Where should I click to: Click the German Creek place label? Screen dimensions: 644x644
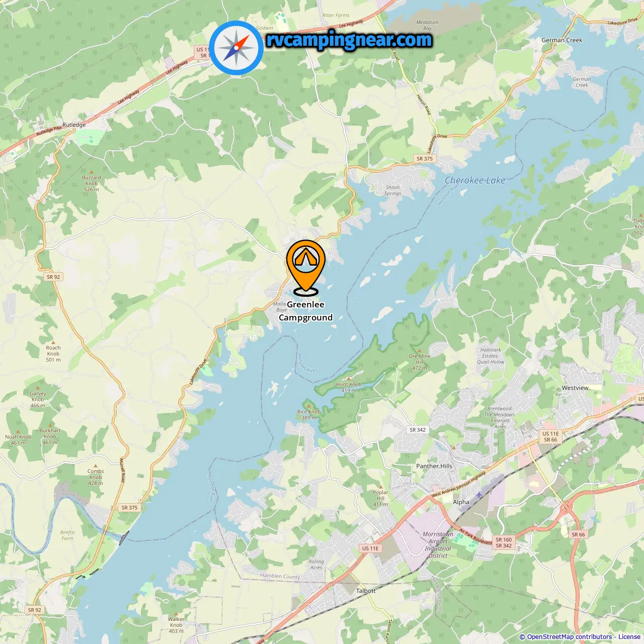click(562, 40)
